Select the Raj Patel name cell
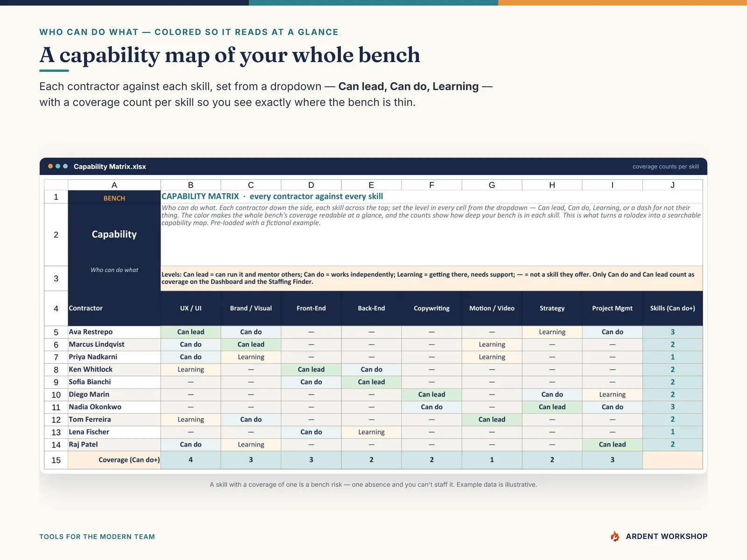This screenshot has height=560, width=747. [114, 445]
